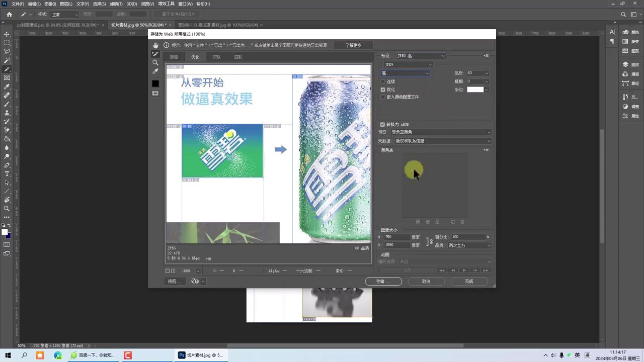Switch to the 4-Up (四联) tab

point(238,57)
